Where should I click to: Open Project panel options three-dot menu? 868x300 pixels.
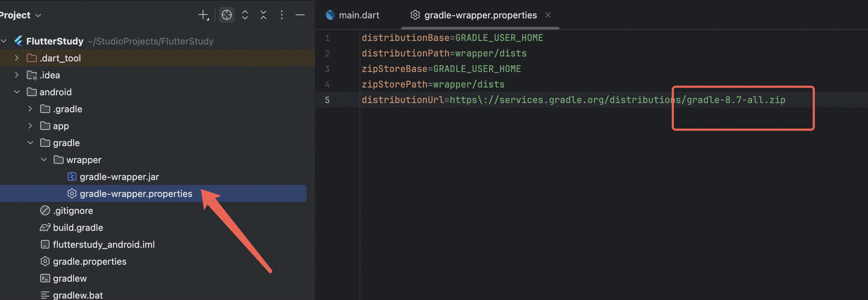coord(282,16)
